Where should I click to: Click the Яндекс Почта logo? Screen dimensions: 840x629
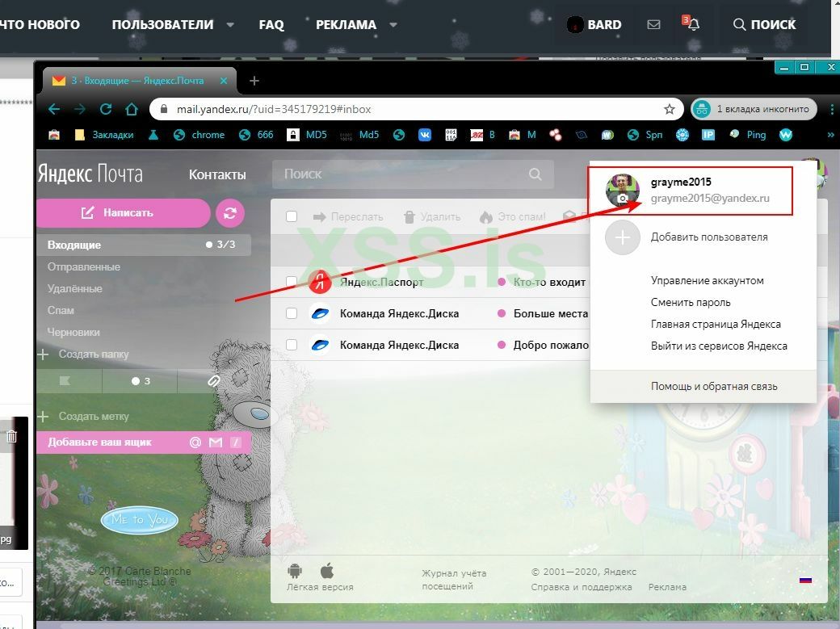click(x=90, y=174)
